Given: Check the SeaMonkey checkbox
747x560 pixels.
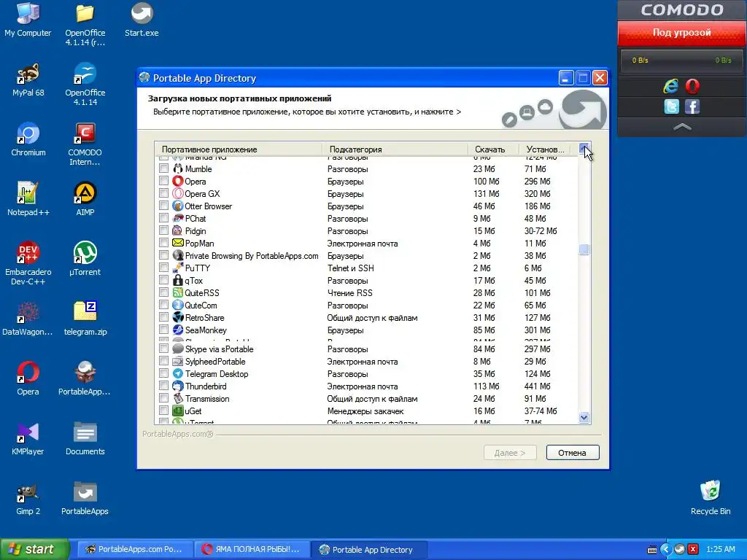Looking at the screenshot, I should click(x=164, y=330).
